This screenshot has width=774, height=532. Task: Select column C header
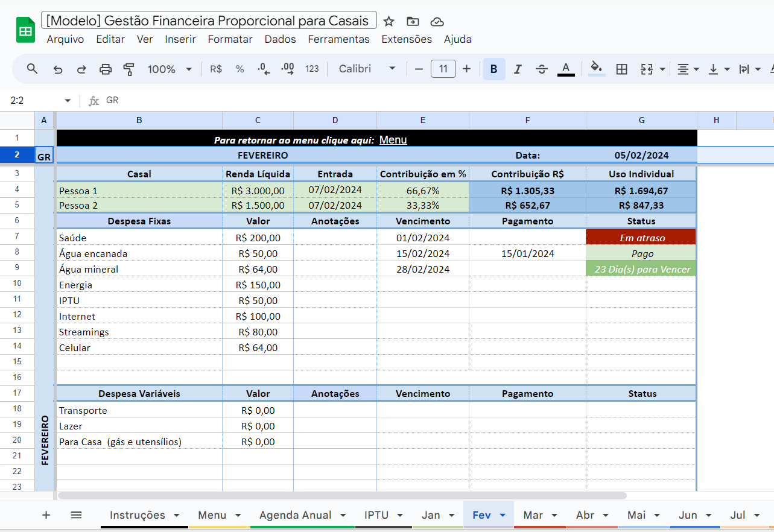pos(258,120)
